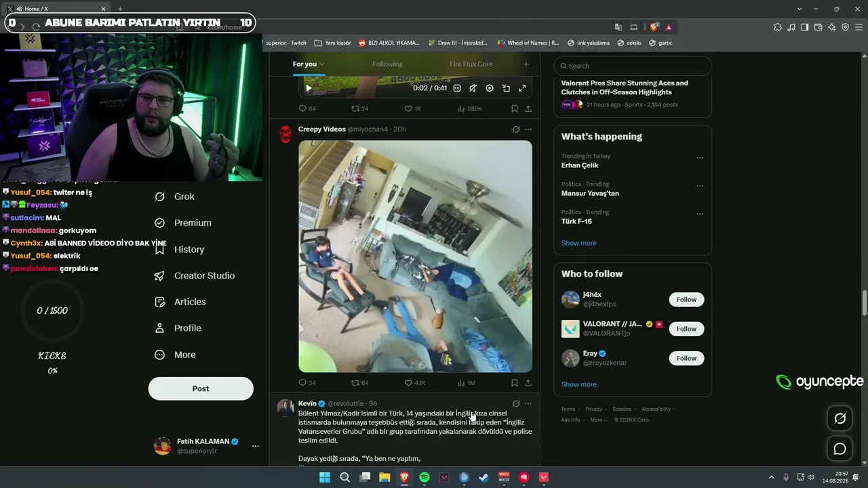Open Steam from the taskbar
The image size is (868, 488).
point(484,477)
